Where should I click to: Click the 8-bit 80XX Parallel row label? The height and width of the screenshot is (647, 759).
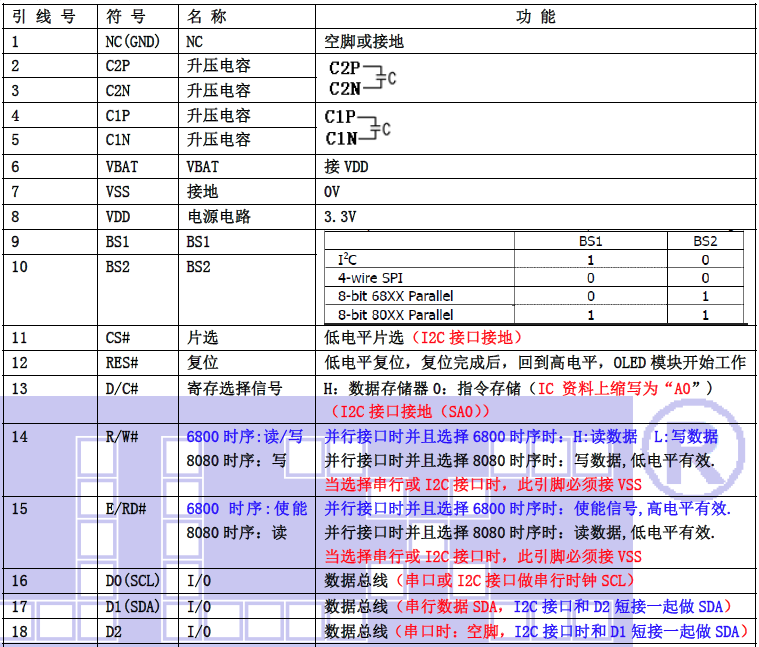point(395,314)
